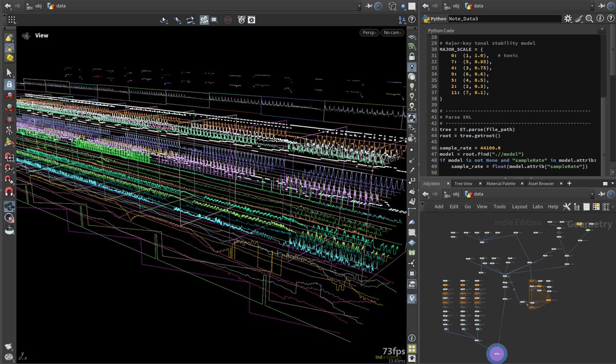Click the magnifier search icon in parameter pane
The height and width of the screenshot is (364, 616).
pos(589,18)
